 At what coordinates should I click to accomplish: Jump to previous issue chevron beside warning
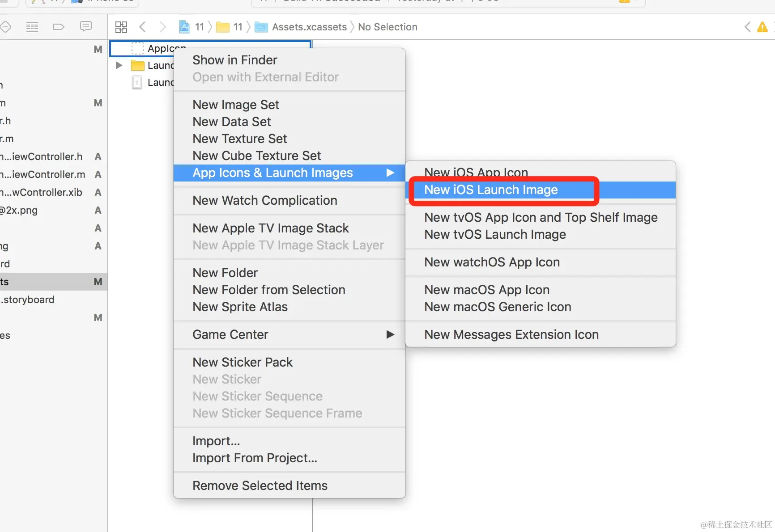coord(747,27)
